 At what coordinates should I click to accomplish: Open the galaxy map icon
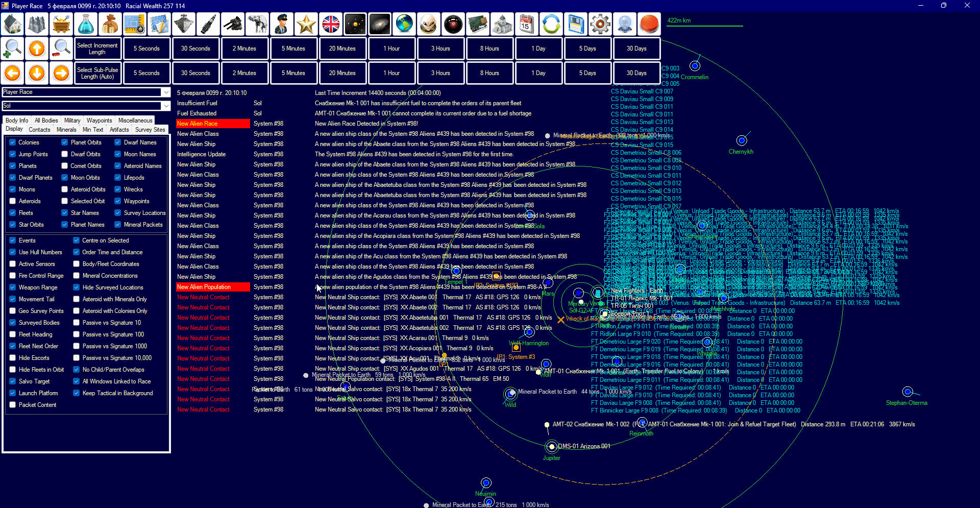tap(380, 24)
